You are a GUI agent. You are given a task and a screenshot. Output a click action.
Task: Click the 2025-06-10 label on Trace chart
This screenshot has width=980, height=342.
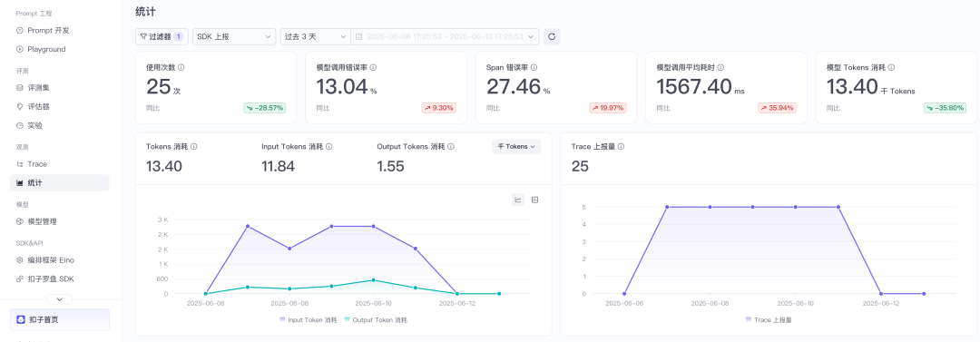pos(796,303)
